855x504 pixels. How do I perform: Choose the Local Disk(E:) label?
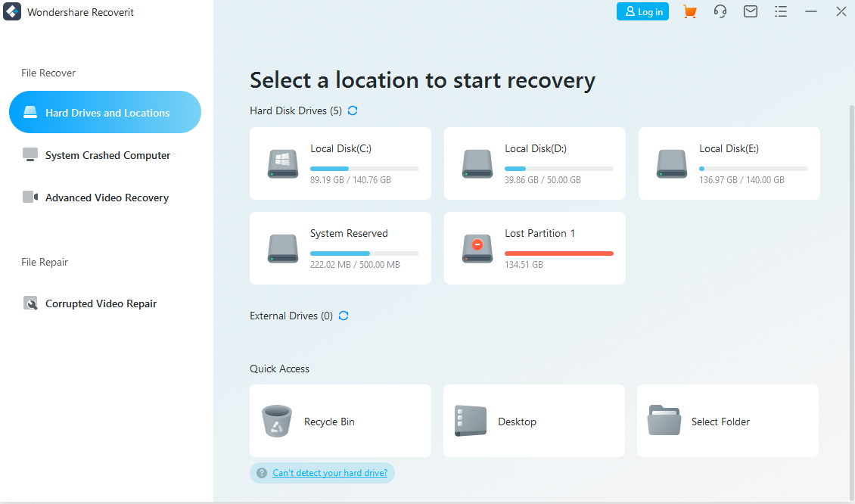729,149
